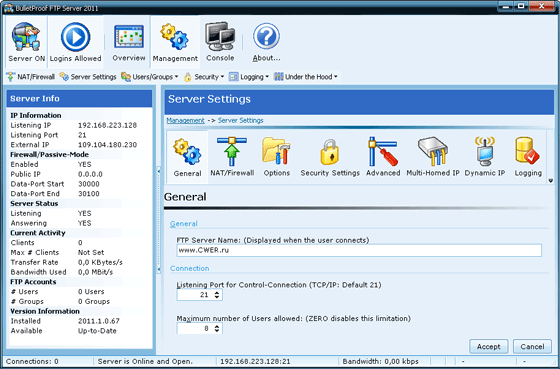Click the Cancel button
This screenshot has height=369, width=560.
532,346
